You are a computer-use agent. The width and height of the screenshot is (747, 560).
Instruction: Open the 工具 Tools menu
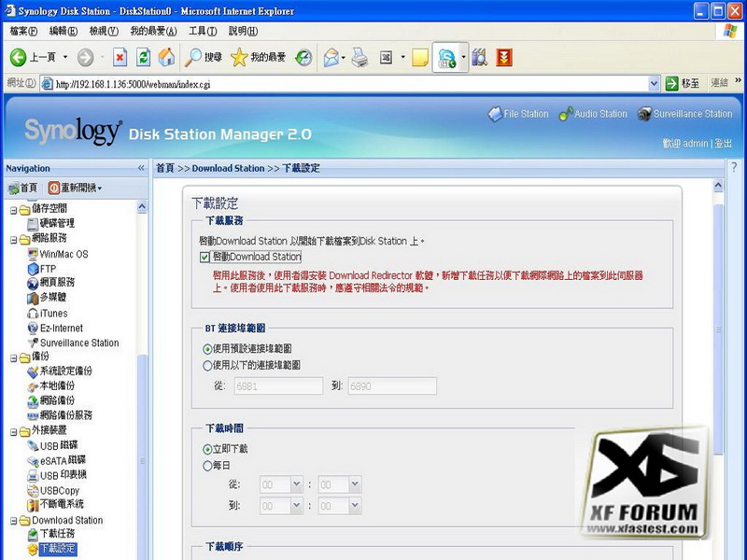(x=203, y=32)
